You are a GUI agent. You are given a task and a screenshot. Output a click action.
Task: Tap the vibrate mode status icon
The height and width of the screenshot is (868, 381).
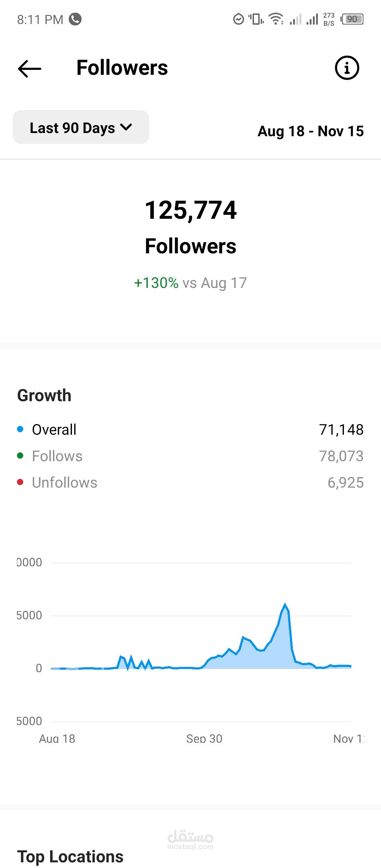tap(256, 19)
